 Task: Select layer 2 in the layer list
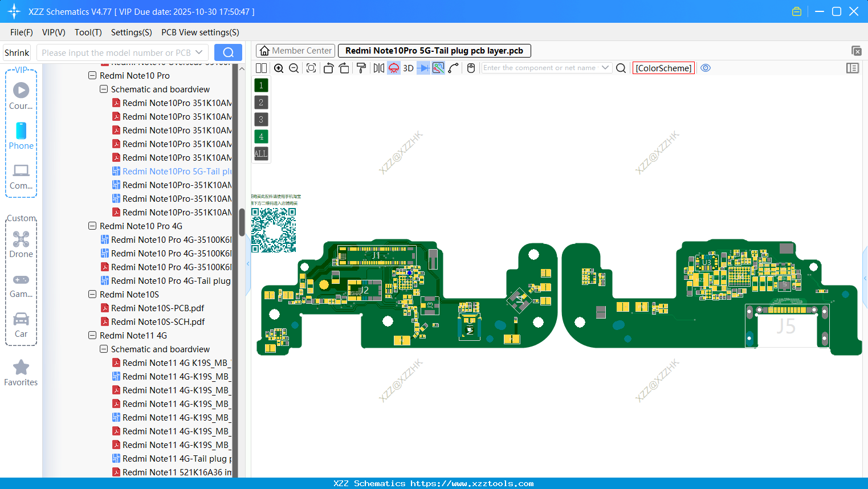260,102
